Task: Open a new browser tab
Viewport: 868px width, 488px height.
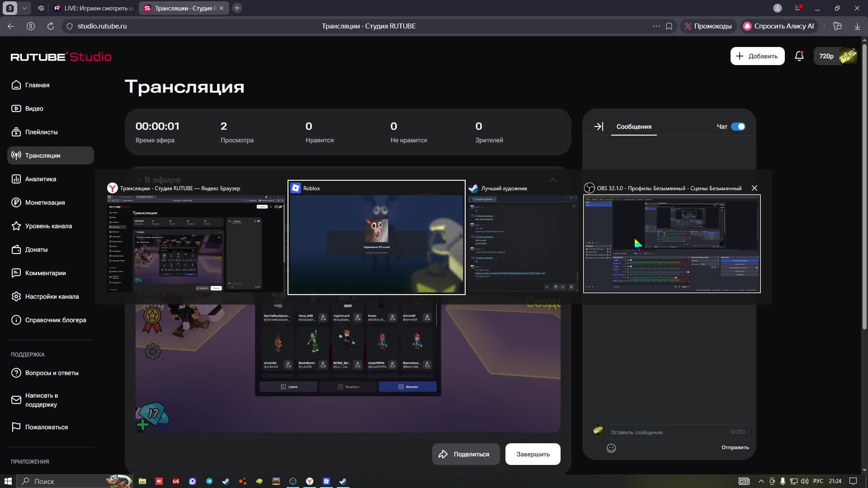Action: coord(237,8)
